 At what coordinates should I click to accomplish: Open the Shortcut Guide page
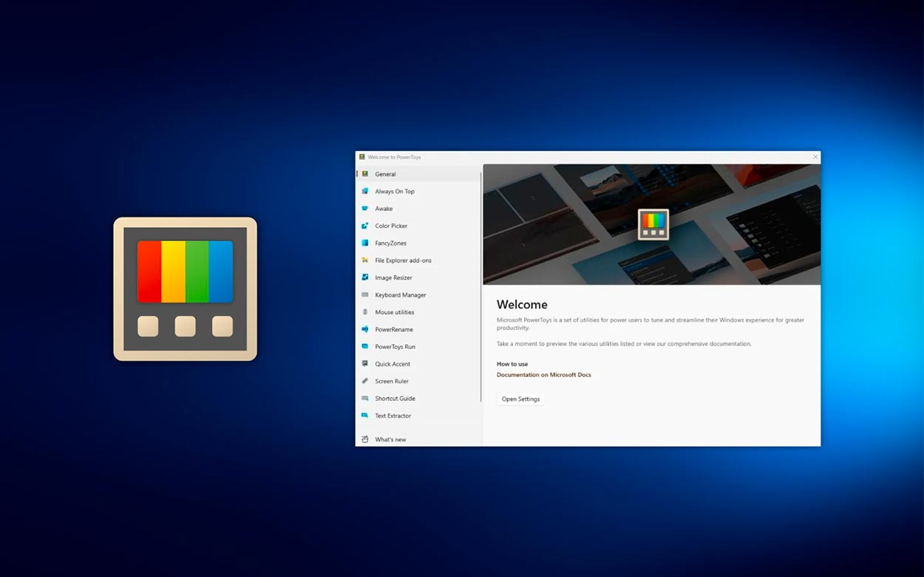coord(395,399)
